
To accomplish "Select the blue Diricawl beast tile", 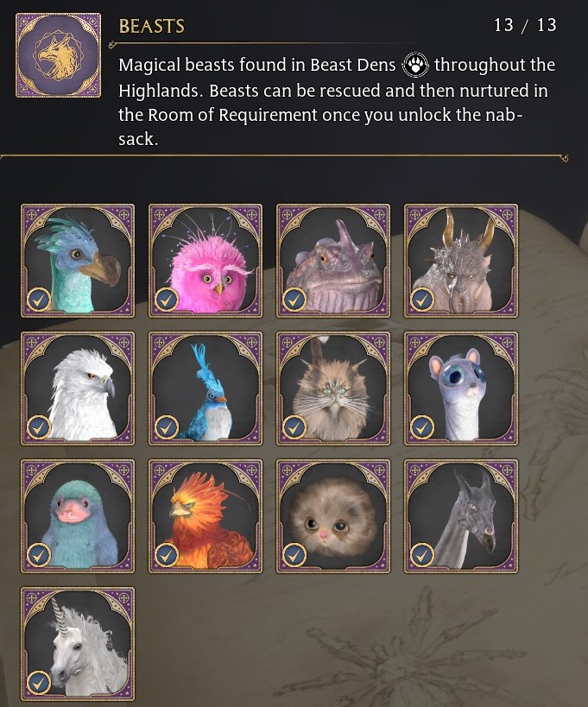I will [x=78, y=261].
